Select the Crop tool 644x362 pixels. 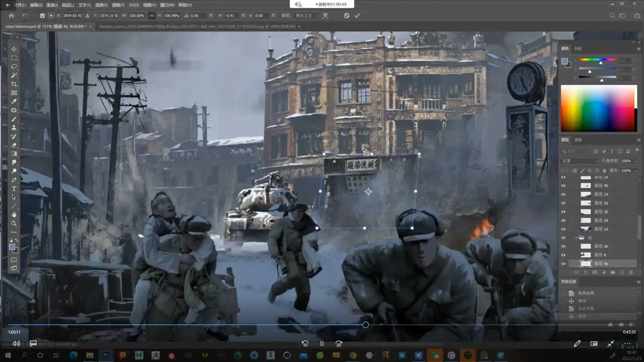14,84
